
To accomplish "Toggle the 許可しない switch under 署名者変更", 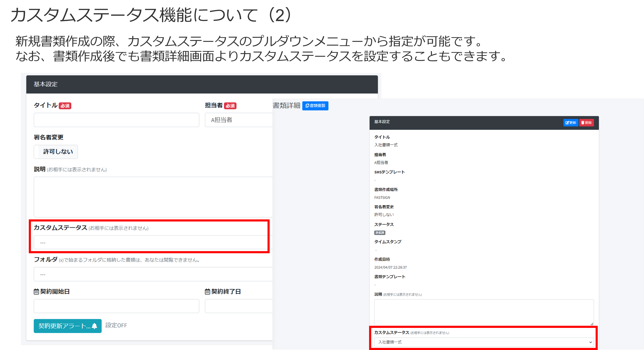I will point(56,152).
